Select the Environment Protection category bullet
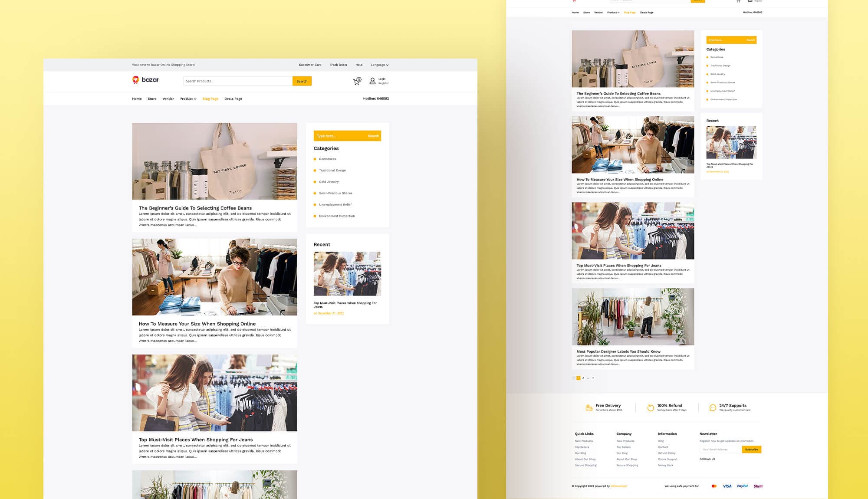This screenshot has width=868, height=499. (315, 216)
